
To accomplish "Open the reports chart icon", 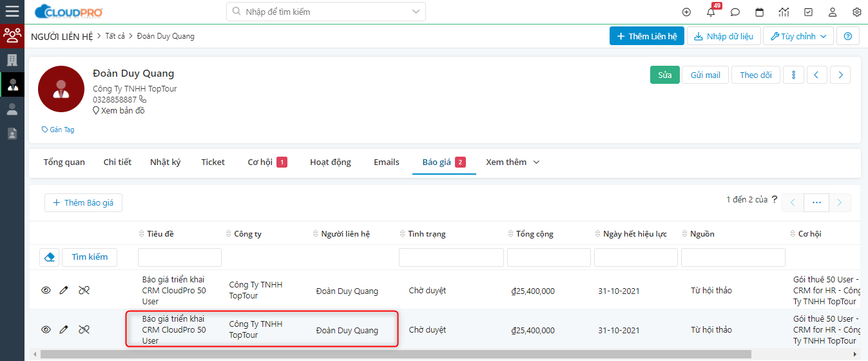I will (x=784, y=12).
